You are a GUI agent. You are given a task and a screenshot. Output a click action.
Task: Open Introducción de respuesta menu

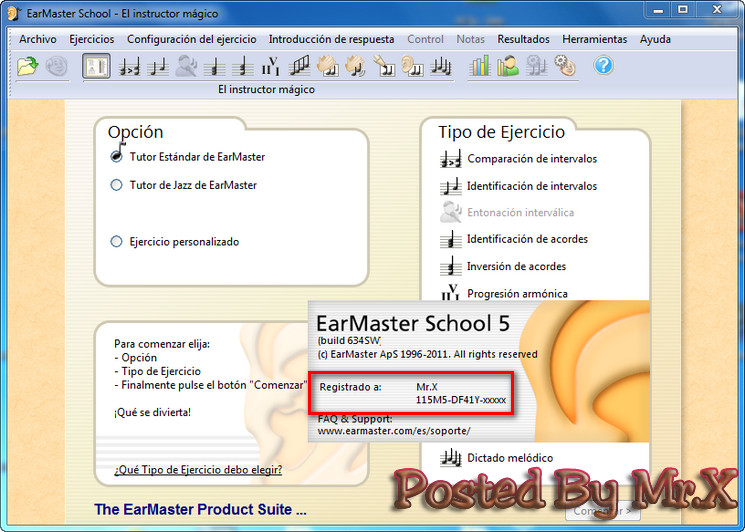[x=331, y=39]
